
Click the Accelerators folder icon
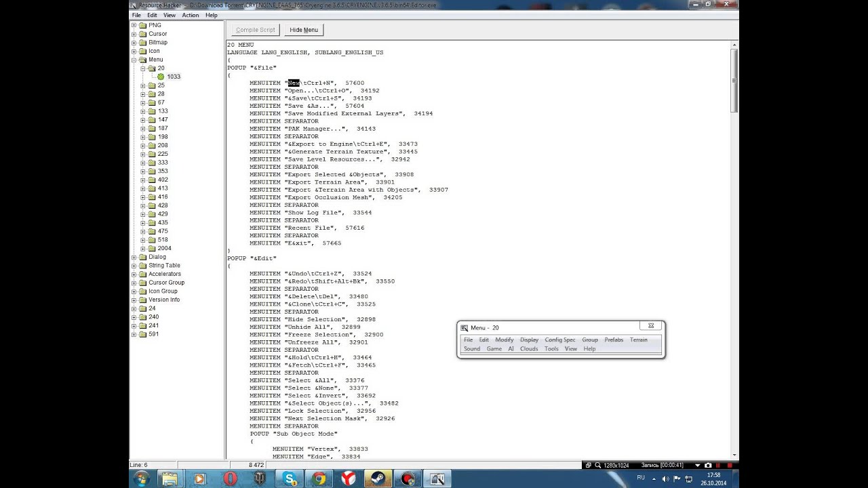(x=142, y=274)
